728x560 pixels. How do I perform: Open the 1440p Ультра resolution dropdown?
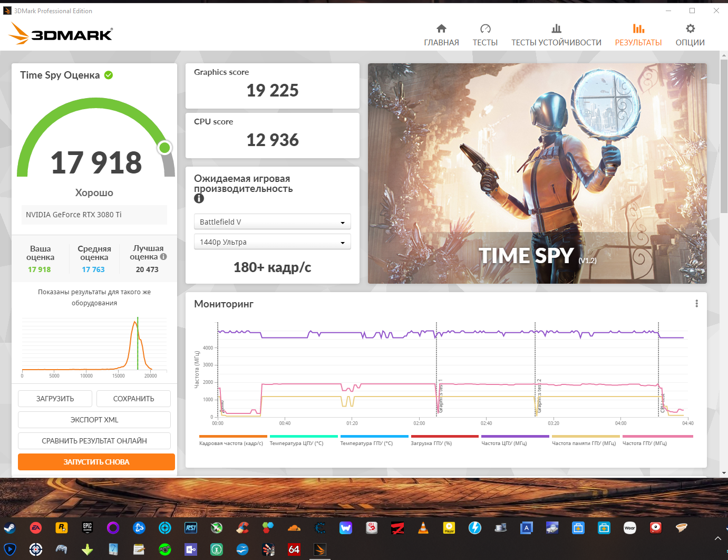coord(272,242)
